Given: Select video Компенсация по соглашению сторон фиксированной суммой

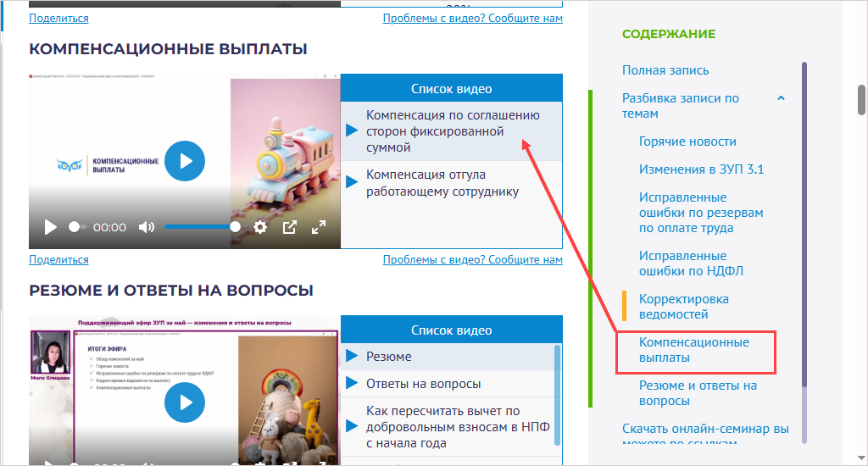Looking at the screenshot, I should [x=451, y=131].
